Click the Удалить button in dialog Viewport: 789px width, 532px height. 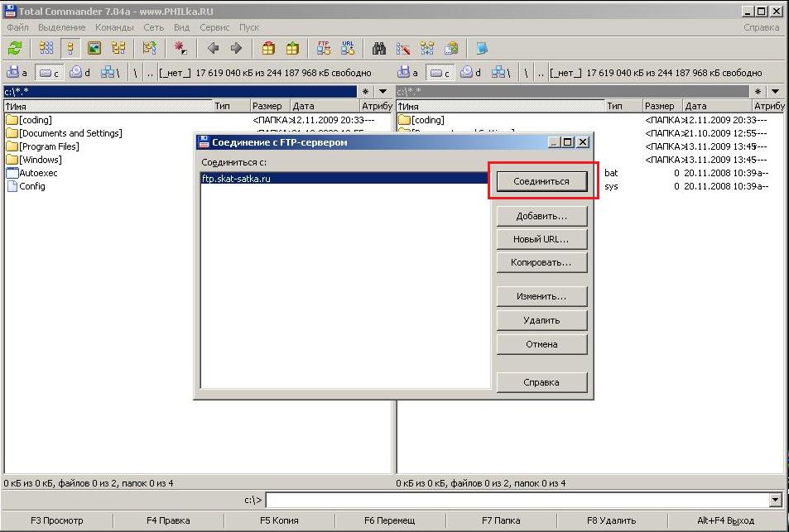[x=541, y=320]
